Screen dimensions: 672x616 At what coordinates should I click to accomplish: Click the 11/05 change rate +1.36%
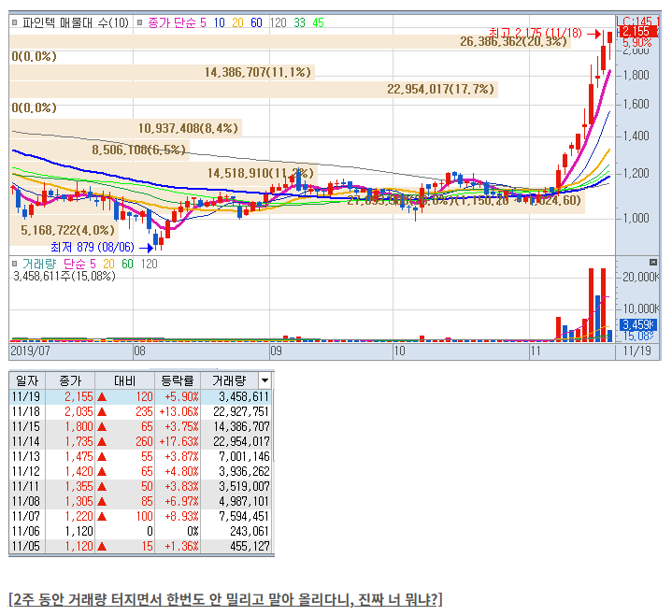pos(181,546)
